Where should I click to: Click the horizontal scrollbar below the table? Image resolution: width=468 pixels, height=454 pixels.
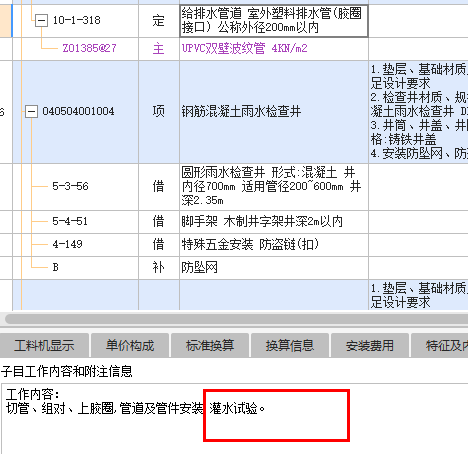(x=237, y=319)
